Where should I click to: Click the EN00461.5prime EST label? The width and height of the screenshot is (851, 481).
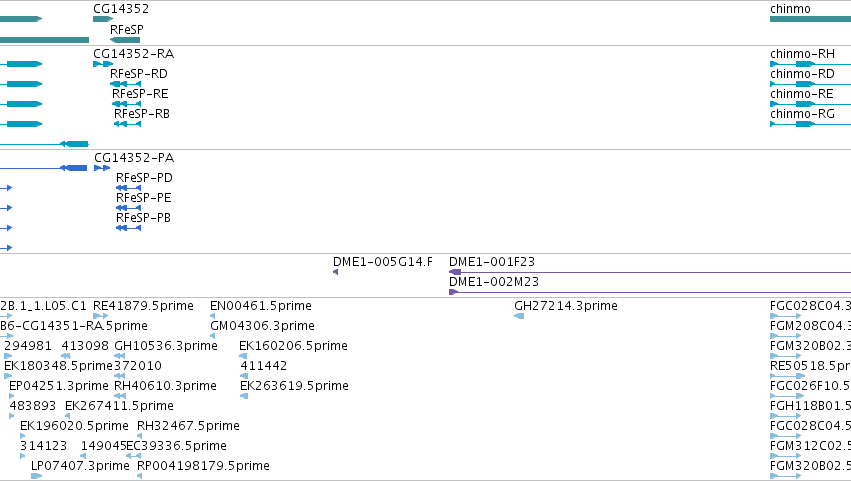[x=261, y=306]
